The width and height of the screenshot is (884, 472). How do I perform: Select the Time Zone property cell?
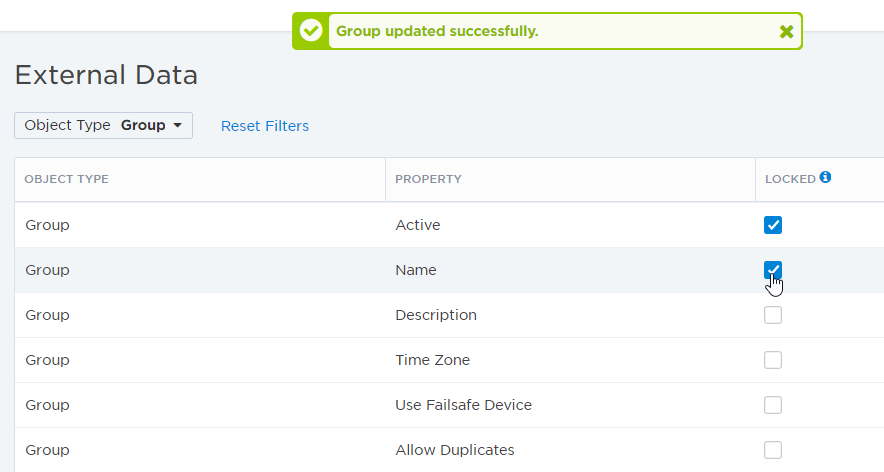point(432,360)
